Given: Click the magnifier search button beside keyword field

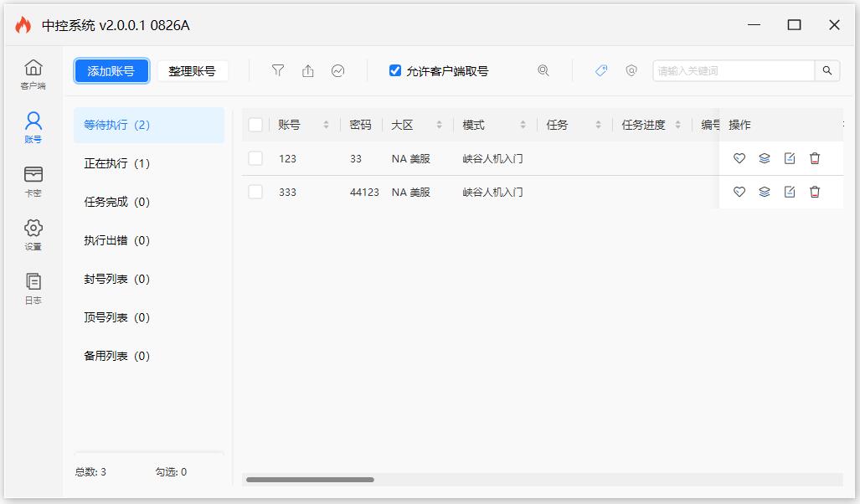Looking at the screenshot, I should 827,71.
